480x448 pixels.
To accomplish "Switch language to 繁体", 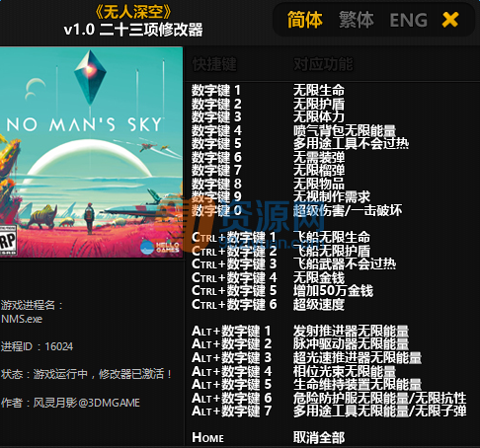I will (357, 20).
